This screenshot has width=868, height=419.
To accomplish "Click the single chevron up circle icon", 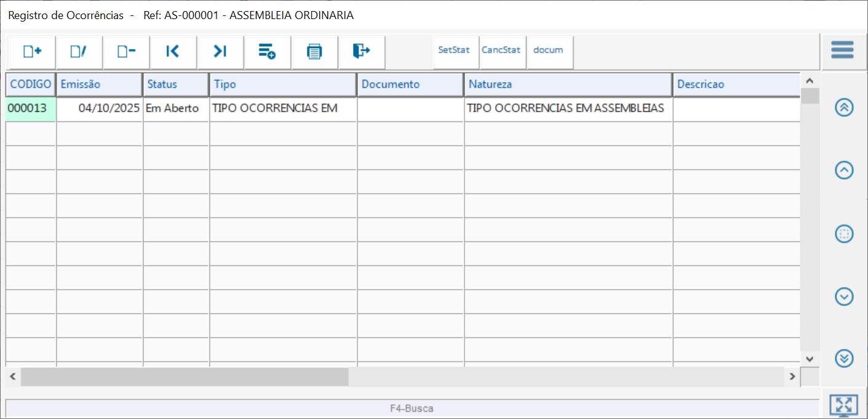I will click(844, 170).
